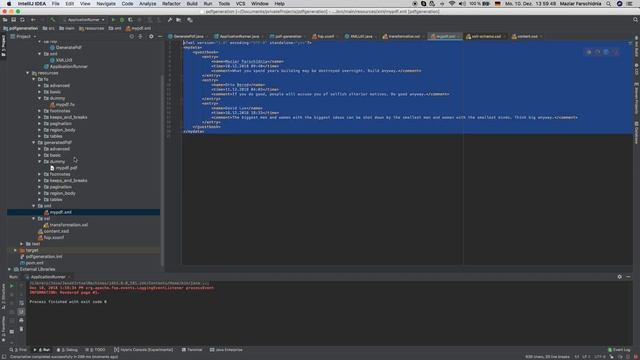Click the Search Everywhere magnifier icon
This screenshot has height=360, width=640.
pyautogui.click(x=636, y=20)
